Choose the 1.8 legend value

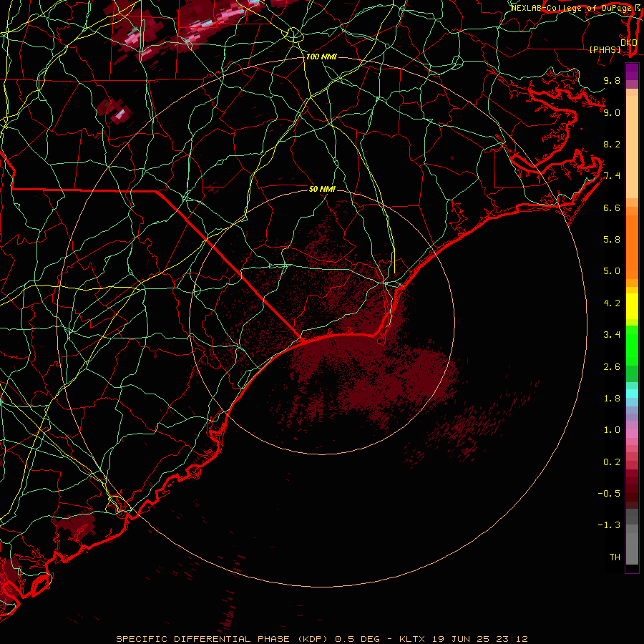[x=612, y=399]
